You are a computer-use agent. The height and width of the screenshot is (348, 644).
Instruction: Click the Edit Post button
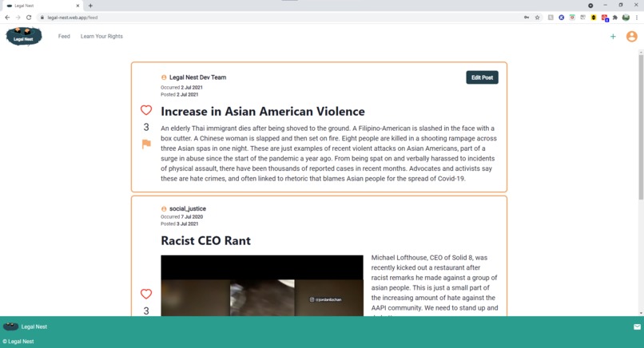pos(482,77)
